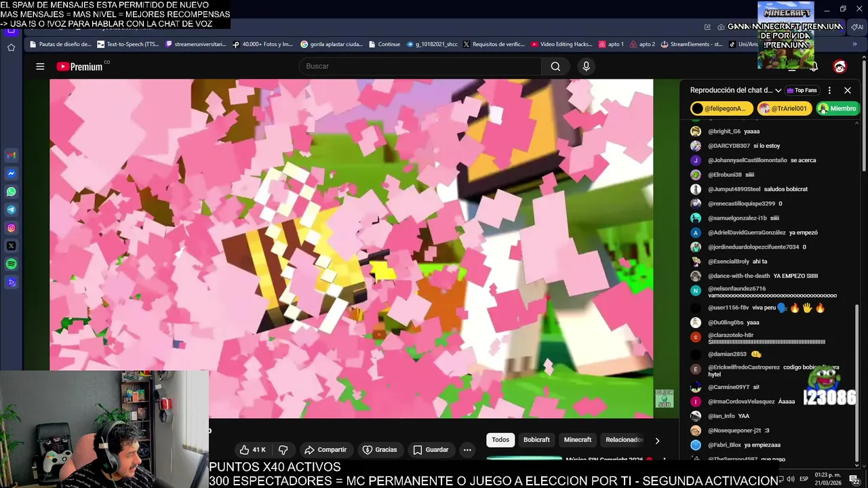Open Windows notification center icon
This screenshot has width=868, height=488.
pos(854,479)
